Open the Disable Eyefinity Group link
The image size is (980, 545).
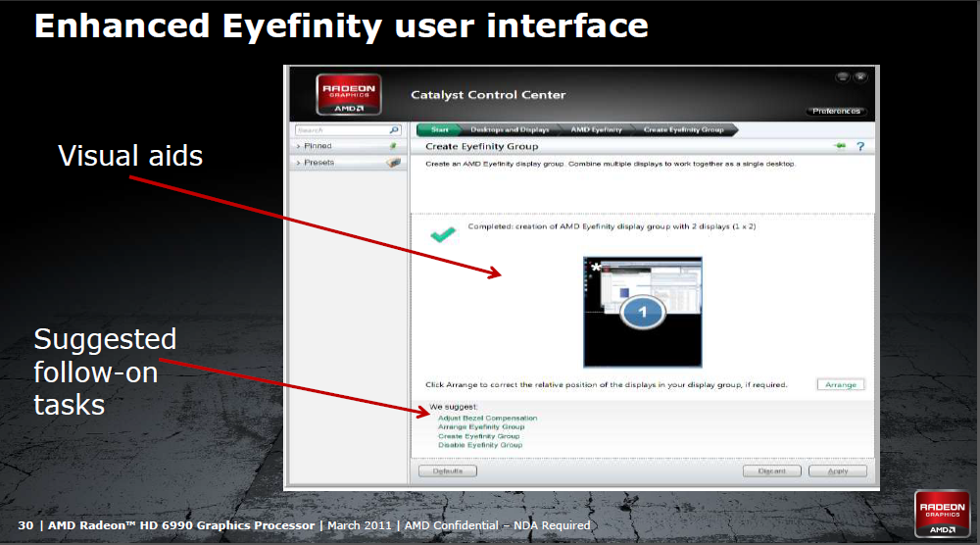[x=480, y=445]
